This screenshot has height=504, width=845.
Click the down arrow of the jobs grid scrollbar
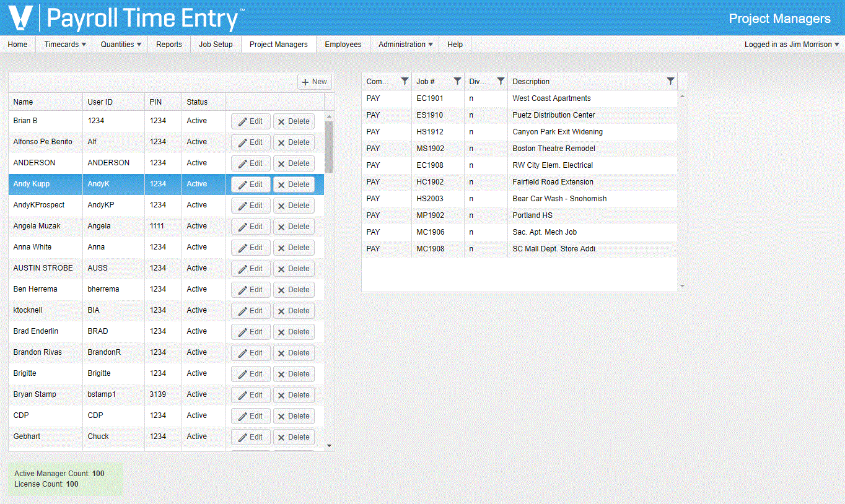tap(683, 286)
